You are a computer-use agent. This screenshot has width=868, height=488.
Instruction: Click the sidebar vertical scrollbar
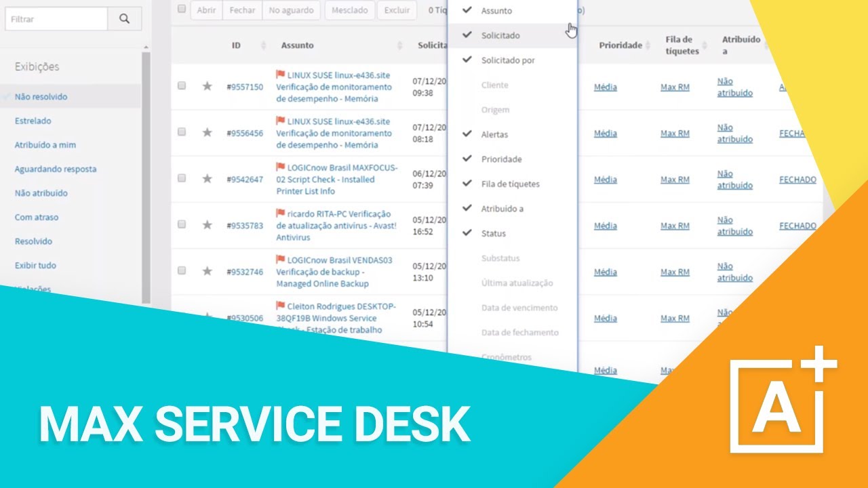click(146, 176)
